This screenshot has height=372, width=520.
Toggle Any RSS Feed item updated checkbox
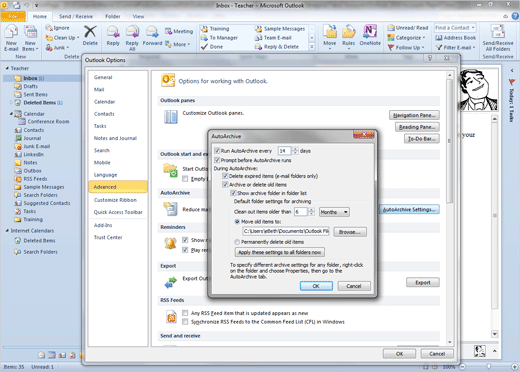pyautogui.click(x=185, y=313)
